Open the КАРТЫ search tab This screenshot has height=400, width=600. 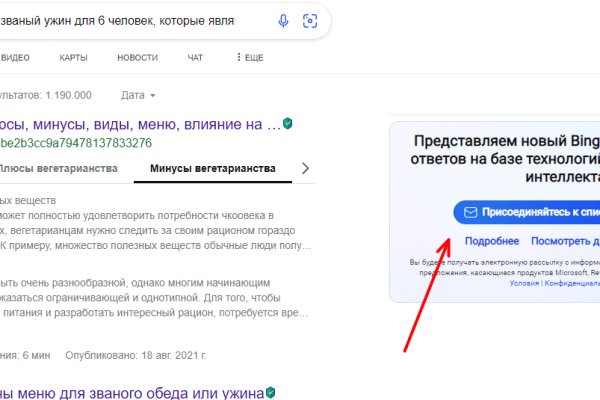[73, 58]
